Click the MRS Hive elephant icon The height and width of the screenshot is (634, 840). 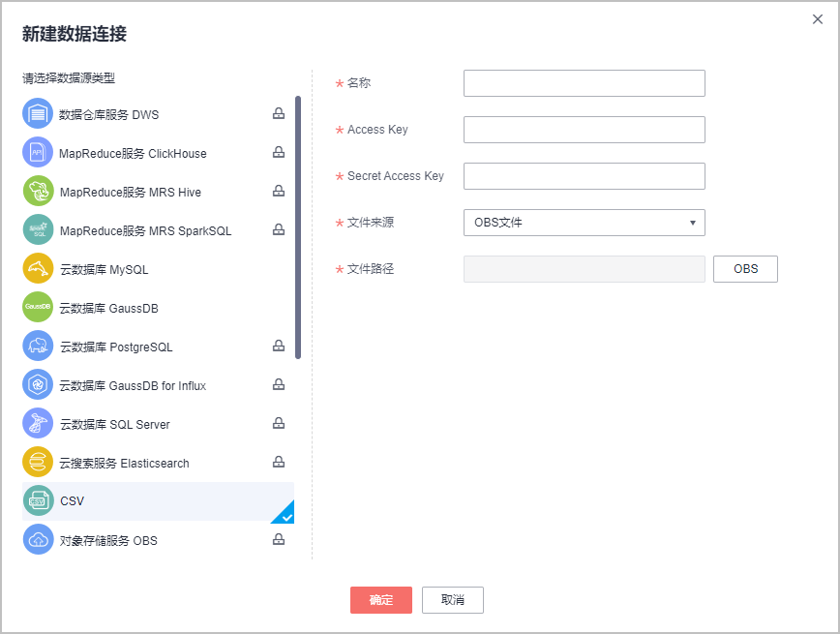coord(38,192)
